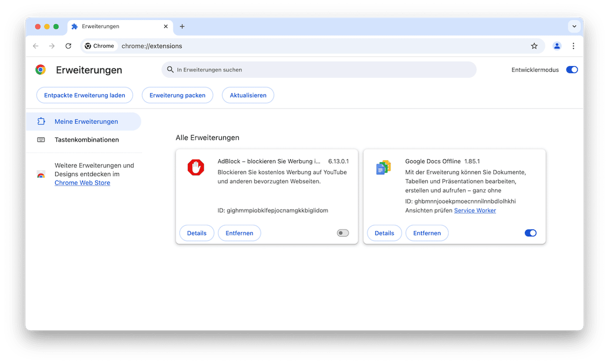Image resolution: width=609 pixels, height=364 pixels.
Task: Click the magnifier icon in extension search
Action: coord(170,70)
